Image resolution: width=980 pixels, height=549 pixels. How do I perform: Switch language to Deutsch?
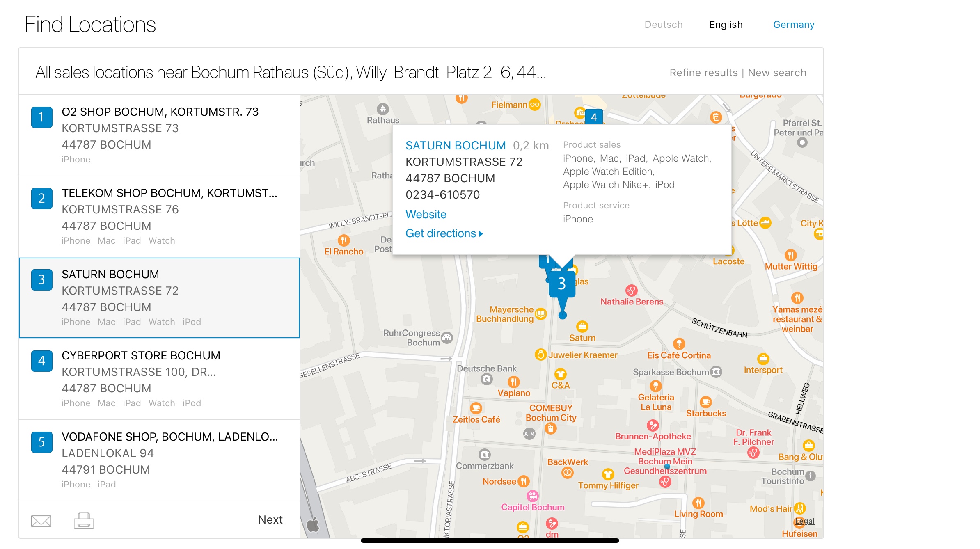click(x=663, y=25)
